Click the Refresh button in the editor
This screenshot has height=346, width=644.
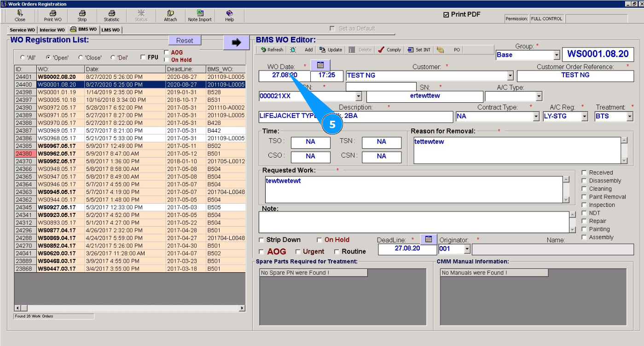click(x=272, y=50)
